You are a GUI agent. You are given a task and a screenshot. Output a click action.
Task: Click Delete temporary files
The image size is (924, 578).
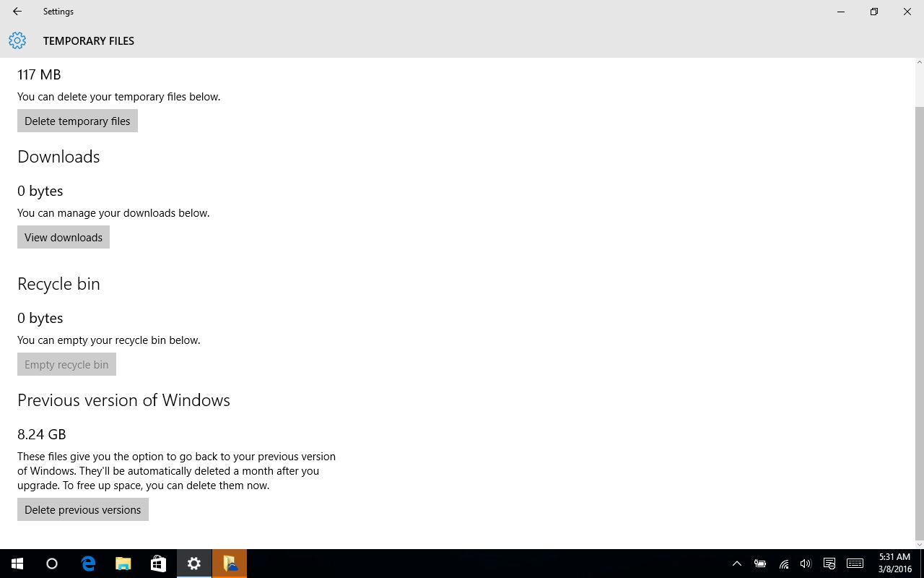pyautogui.click(x=77, y=121)
